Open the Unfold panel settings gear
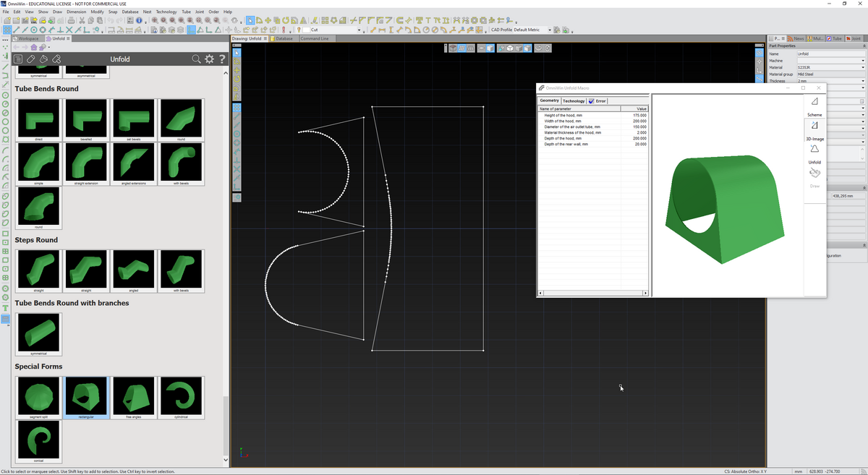The height and width of the screenshot is (475, 868). click(x=210, y=59)
